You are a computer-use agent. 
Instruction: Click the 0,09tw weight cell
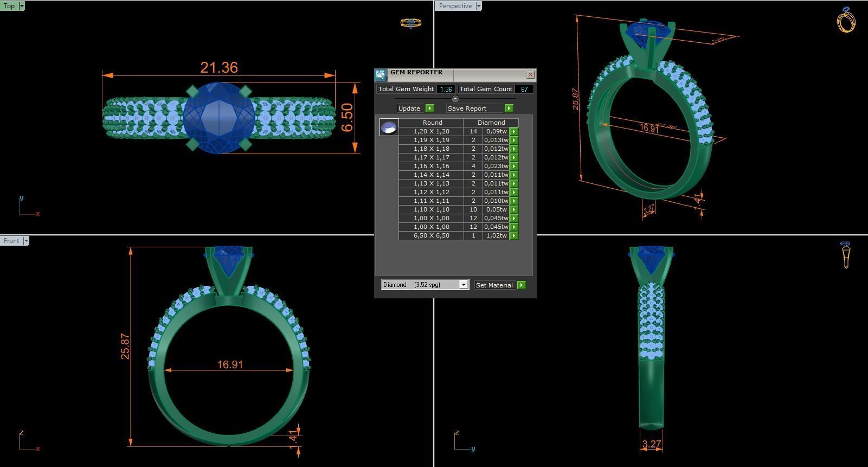pos(496,131)
